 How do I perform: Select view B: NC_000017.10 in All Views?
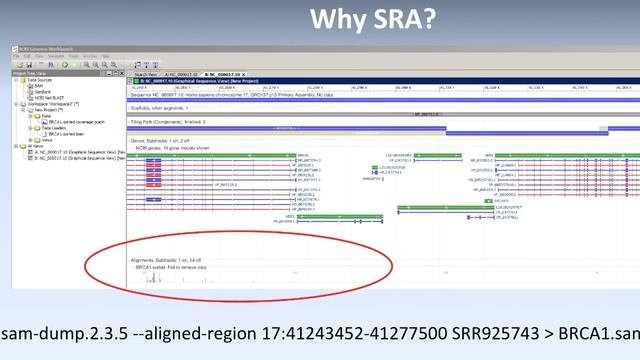(79, 158)
